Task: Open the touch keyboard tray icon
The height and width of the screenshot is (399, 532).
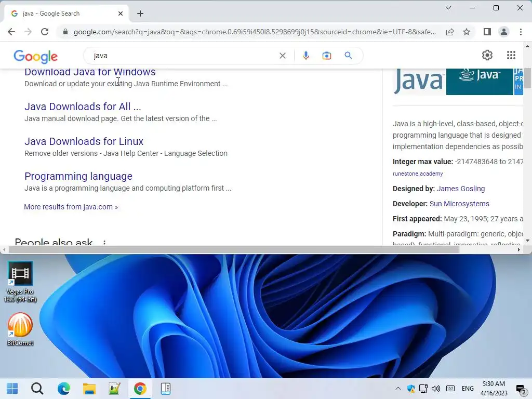Action: pos(450,389)
